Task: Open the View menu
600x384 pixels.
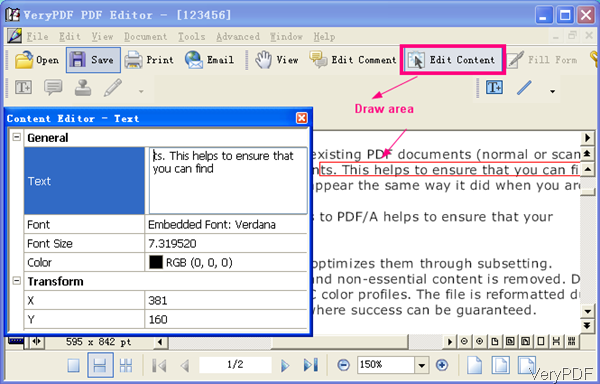Action: (x=103, y=37)
